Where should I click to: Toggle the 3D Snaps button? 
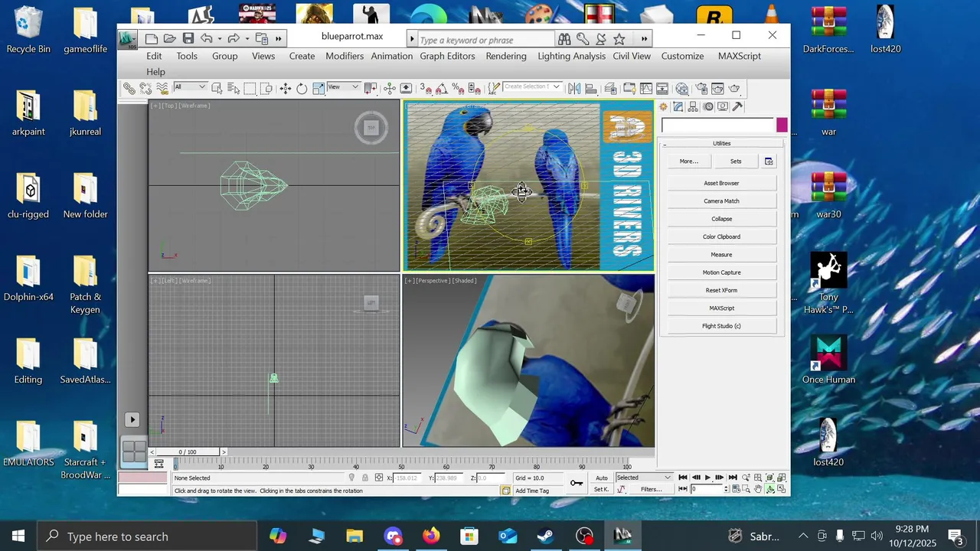point(426,88)
